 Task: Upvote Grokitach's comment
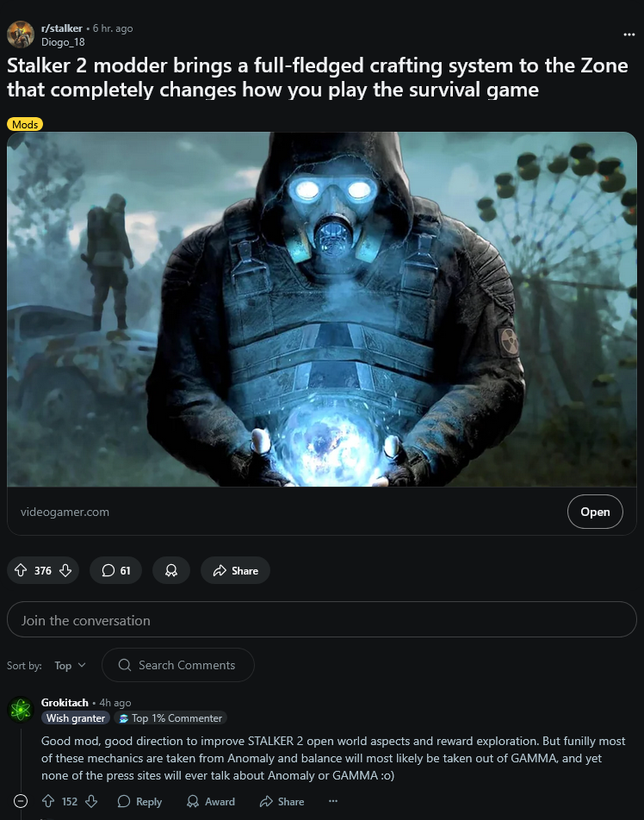point(48,801)
